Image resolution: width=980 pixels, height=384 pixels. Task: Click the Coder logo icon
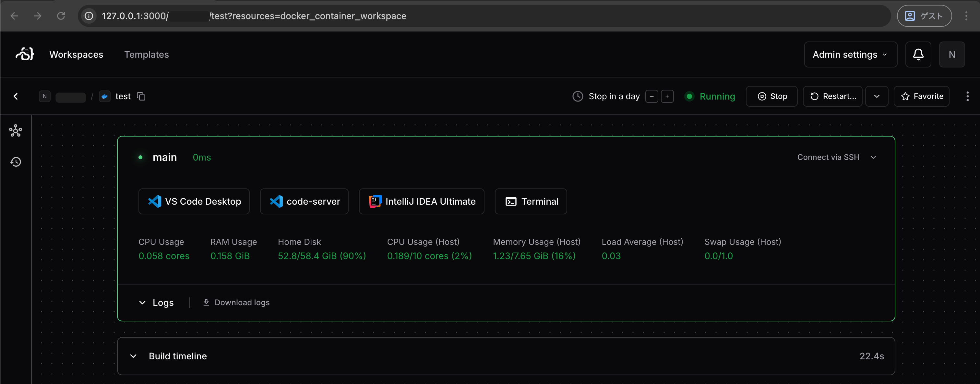[x=25, y=54]
